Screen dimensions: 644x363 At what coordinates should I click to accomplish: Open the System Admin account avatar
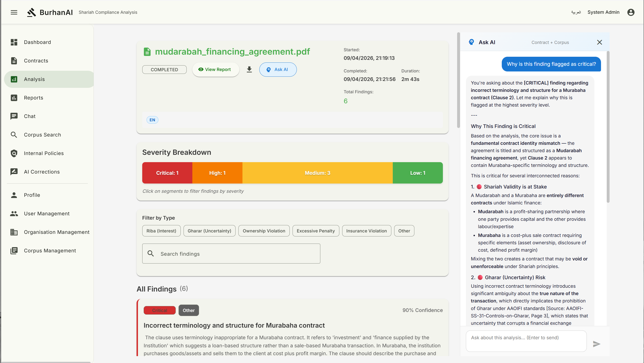(631, 12)
